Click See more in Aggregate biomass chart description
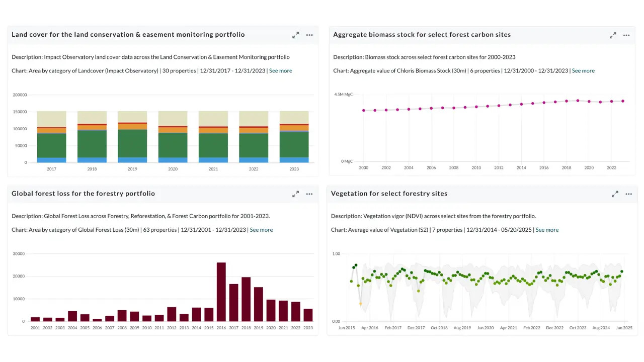 pos(583,71)
